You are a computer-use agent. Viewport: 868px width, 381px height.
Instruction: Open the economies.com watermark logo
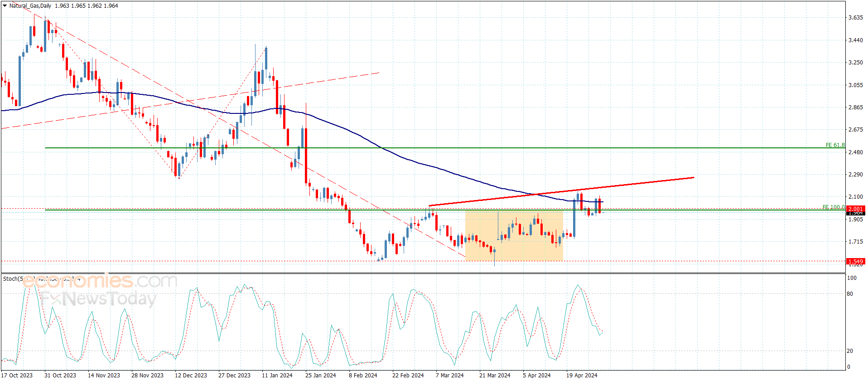(x=100, y=281)
